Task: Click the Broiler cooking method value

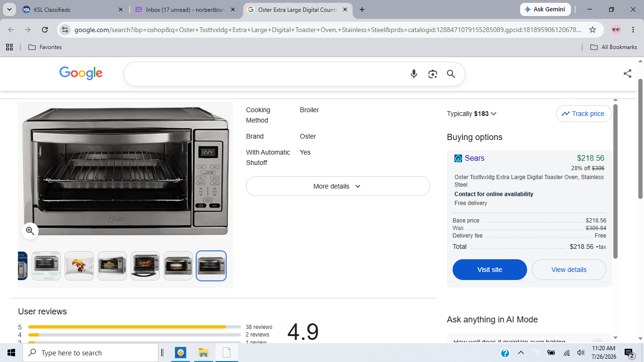Action: [x=309, y=110]
